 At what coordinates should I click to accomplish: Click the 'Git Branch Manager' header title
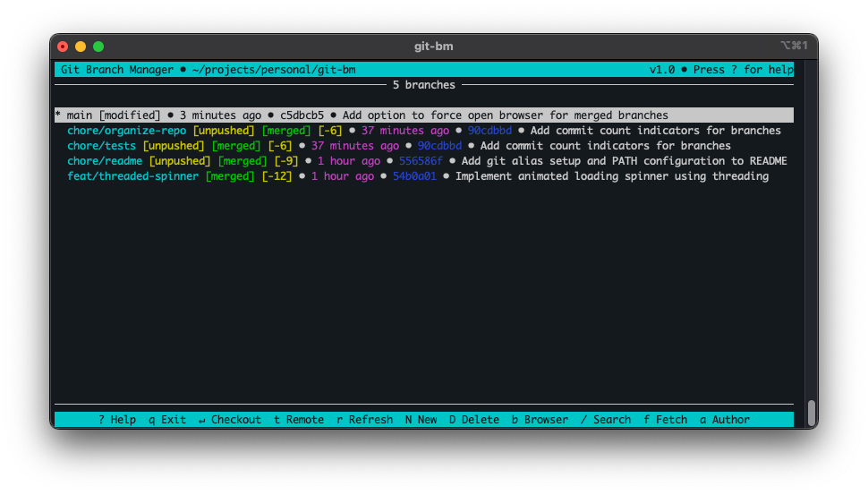pos(117,70)
